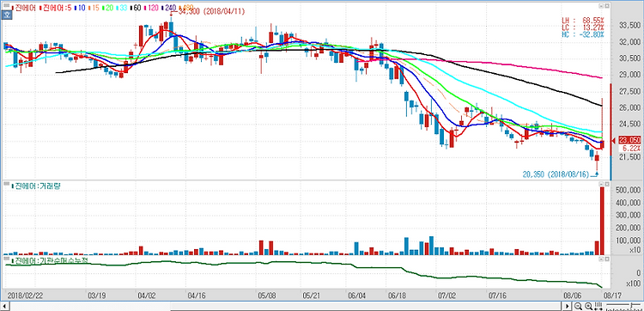Click the 진에어:거래량 volume legend
The height and width of the screenshot is (311, 644).
pyautogui.click(x=36, y=186)
